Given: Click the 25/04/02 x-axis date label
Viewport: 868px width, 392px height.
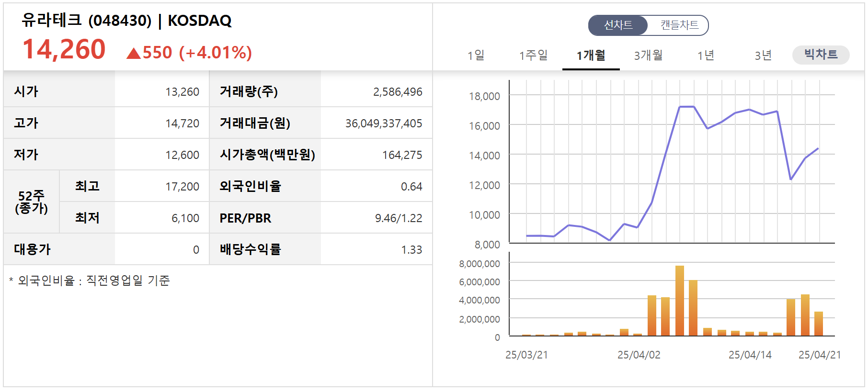Looking at the screenshot, I should click(639, 355).
